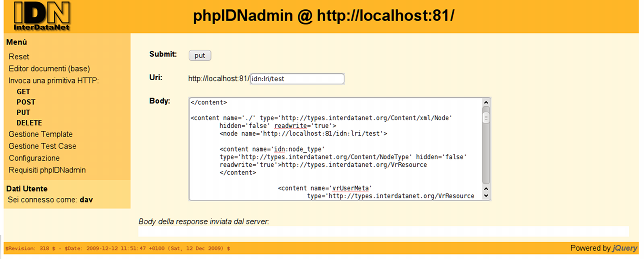Click the Uri: field label
644x259 pixels.
point(156,77)
